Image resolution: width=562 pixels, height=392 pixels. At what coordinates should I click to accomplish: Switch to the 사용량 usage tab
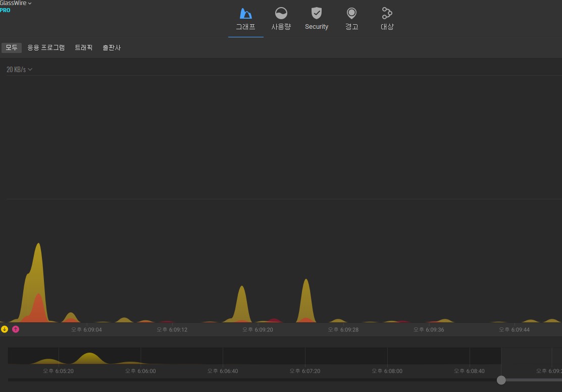(x=281, y=19)
